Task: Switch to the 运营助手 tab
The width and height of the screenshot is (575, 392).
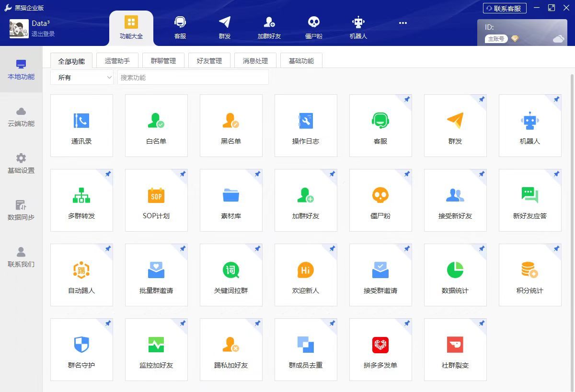Action: [x=117, y=60]
